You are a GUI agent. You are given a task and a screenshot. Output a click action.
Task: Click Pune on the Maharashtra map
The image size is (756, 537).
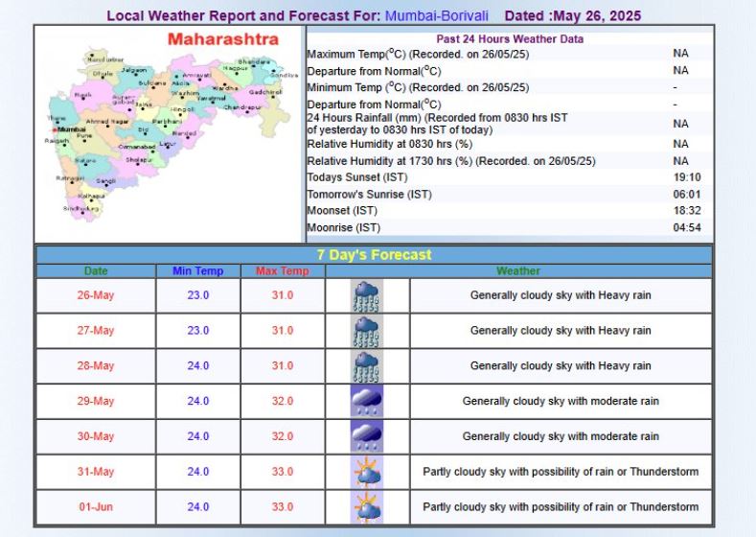point(84,136)
